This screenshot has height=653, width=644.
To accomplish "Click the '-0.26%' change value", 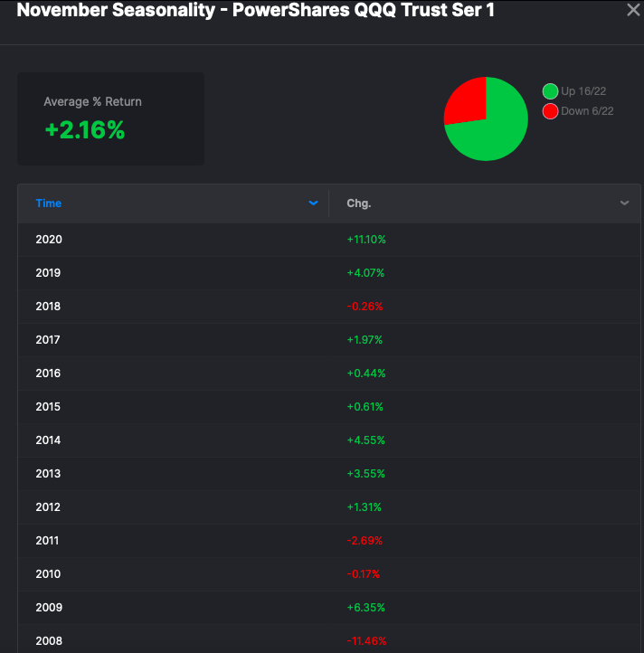I will (x=365, y=307).
